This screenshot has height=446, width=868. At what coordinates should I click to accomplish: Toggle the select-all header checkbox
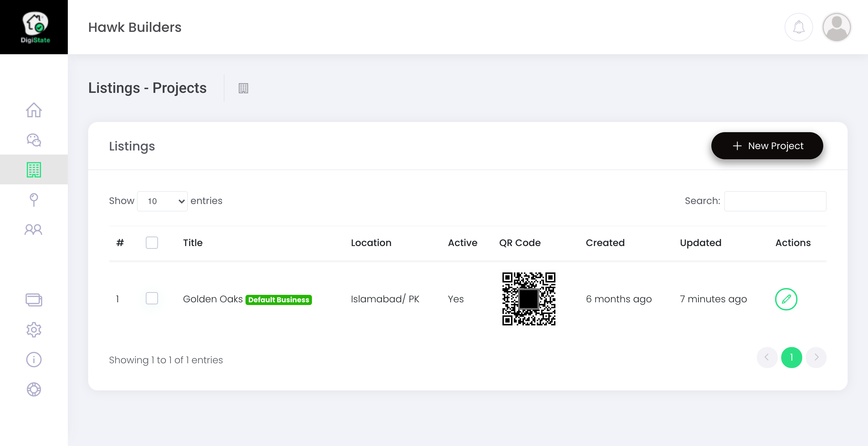pos(152,243)
